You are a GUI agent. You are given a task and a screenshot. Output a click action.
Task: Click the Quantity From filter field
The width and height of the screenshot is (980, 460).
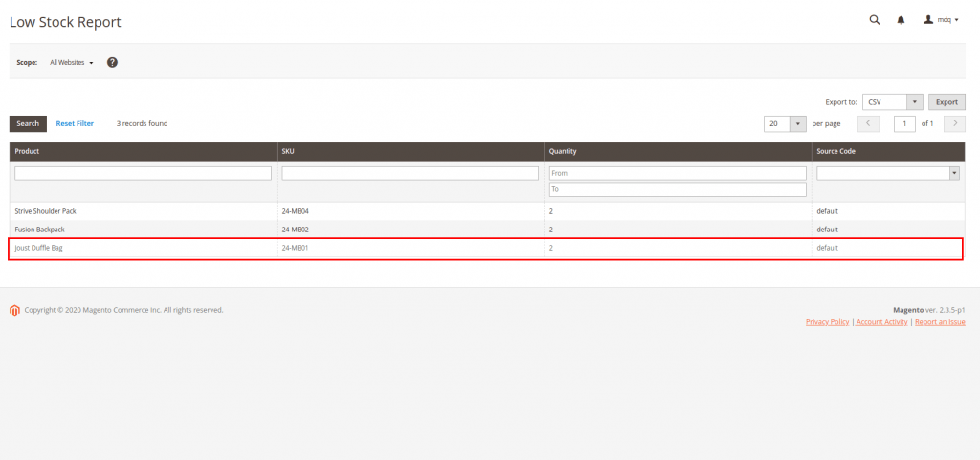(x=678, y=173)
